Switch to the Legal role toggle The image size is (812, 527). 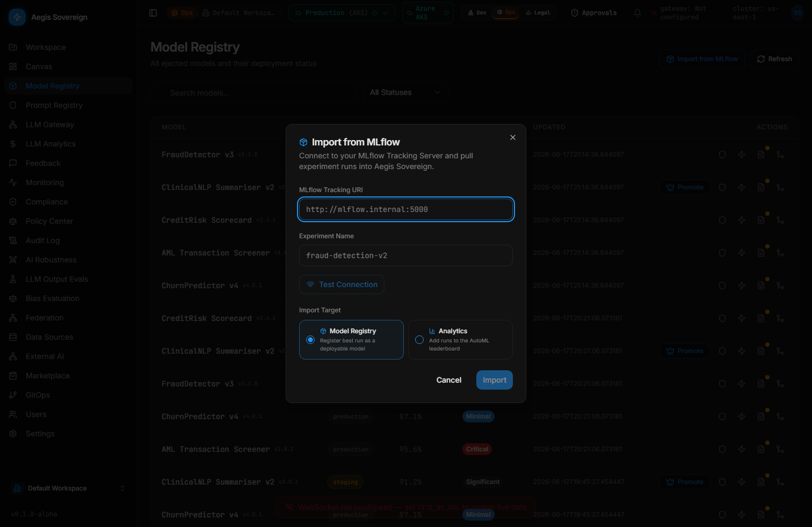click(x=538, y=13)
